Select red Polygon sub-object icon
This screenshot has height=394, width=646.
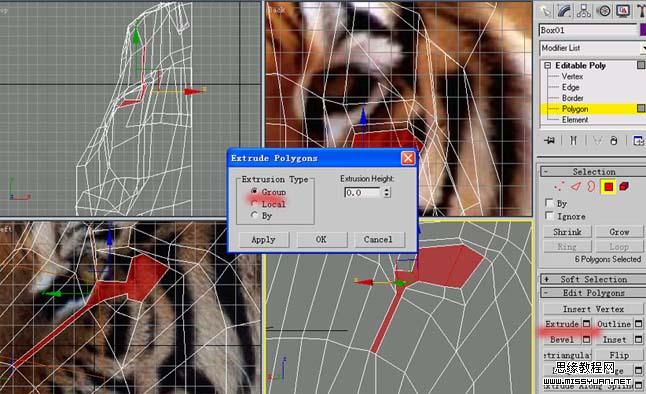tap(609, 187)
